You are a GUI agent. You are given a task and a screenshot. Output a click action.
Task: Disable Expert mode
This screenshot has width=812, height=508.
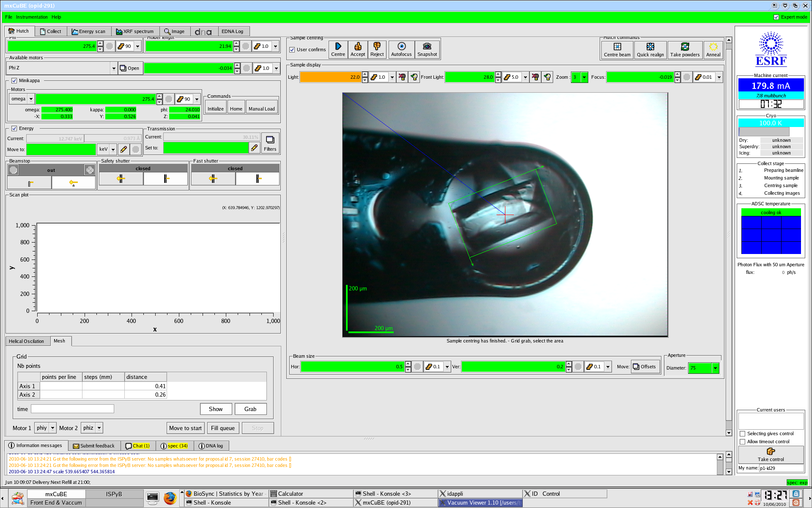pyautogui.click(x=777, y=17)
